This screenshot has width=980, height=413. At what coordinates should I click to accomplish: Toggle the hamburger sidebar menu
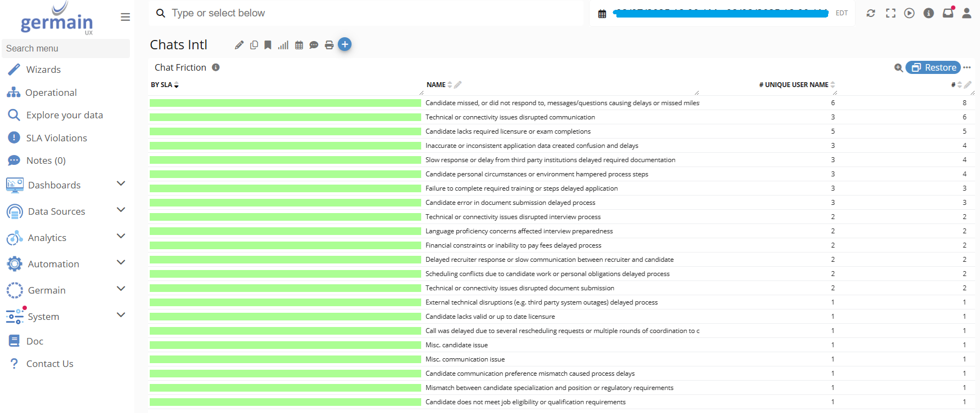point(126,17)
